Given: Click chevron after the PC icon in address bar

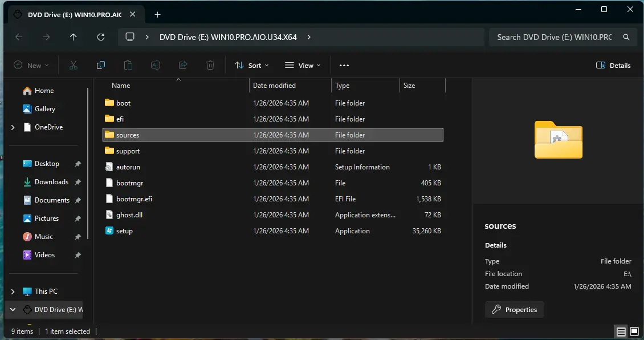Looking at the screenshot, I should coord(147,37).
